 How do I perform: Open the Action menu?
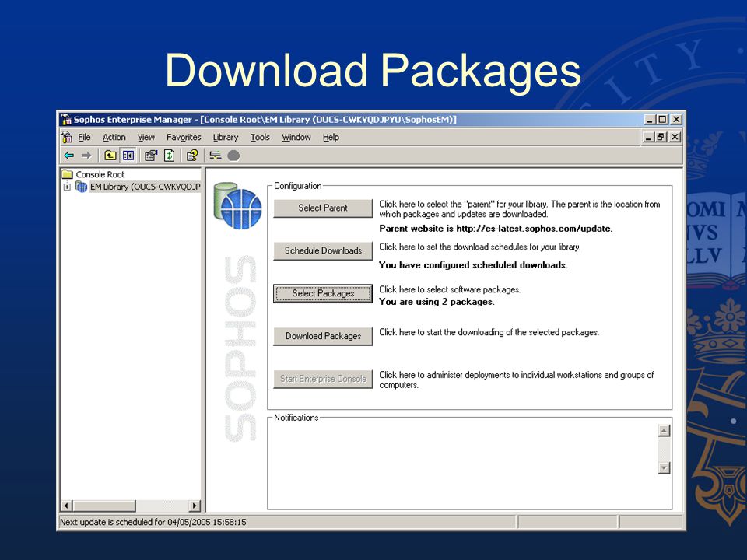click(x=114, y=137)
